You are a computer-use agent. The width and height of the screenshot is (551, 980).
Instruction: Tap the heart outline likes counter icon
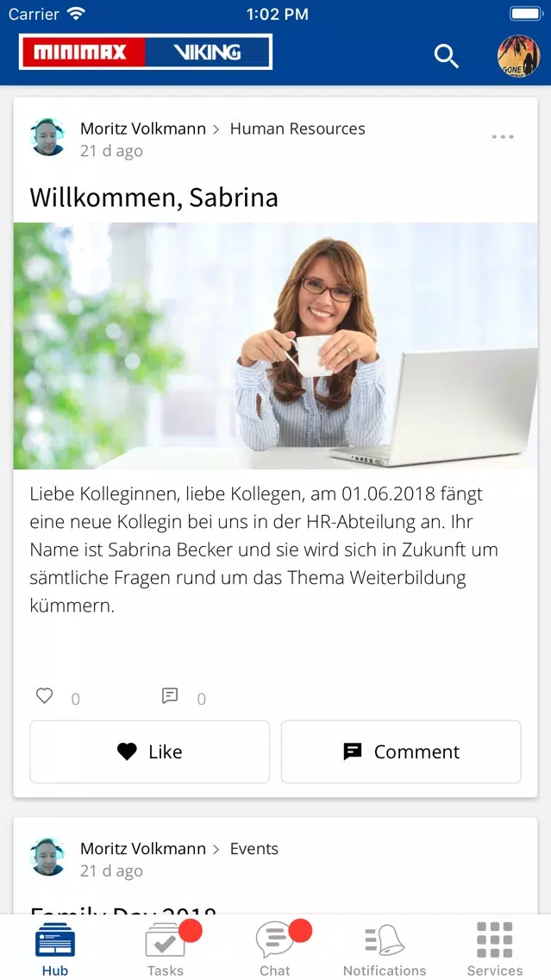44,695
